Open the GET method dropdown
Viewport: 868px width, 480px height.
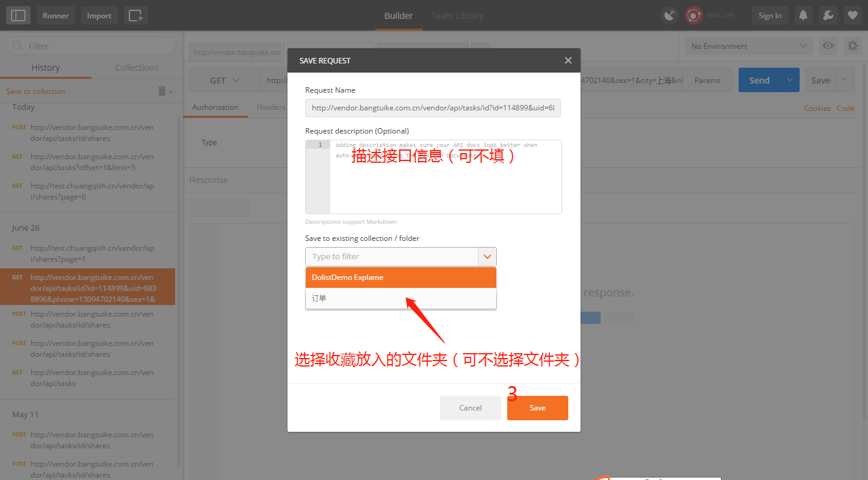point(225,80)
